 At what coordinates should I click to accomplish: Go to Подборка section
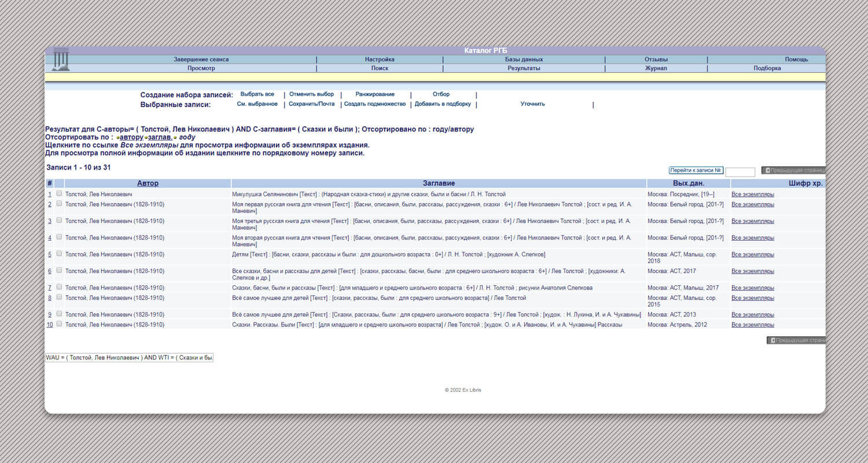767,68
